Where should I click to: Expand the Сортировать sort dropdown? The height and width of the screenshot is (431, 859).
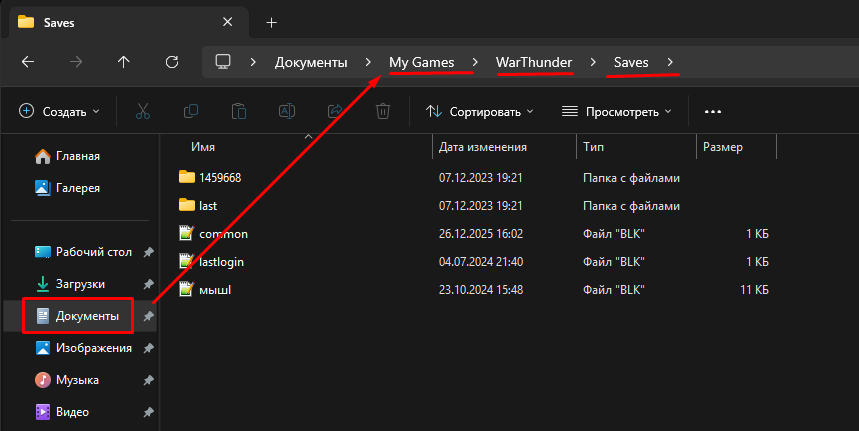coord(480,111)
